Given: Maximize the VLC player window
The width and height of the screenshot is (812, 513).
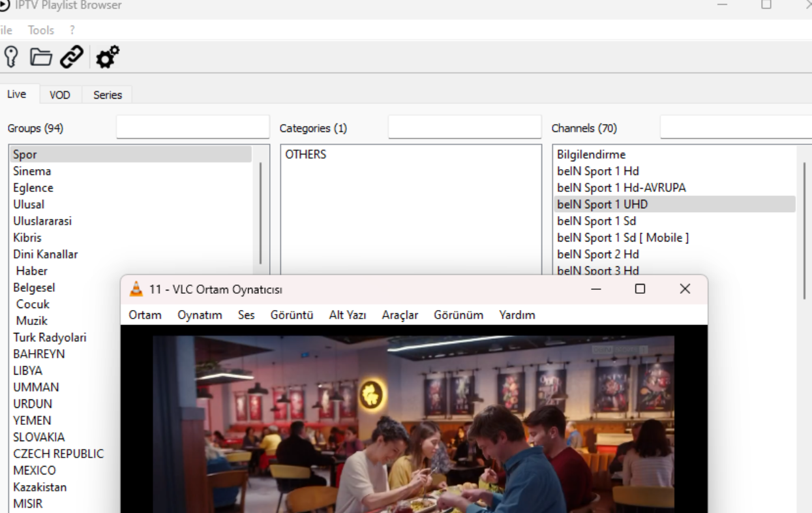Looking at the screenshot, I should click(640, 289).
